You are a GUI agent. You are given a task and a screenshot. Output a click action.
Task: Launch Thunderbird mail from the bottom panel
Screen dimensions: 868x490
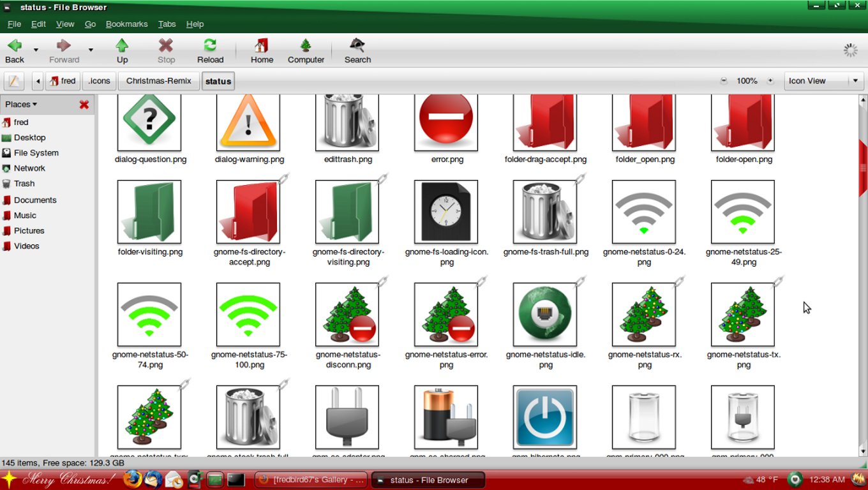[x=153, y=479]
